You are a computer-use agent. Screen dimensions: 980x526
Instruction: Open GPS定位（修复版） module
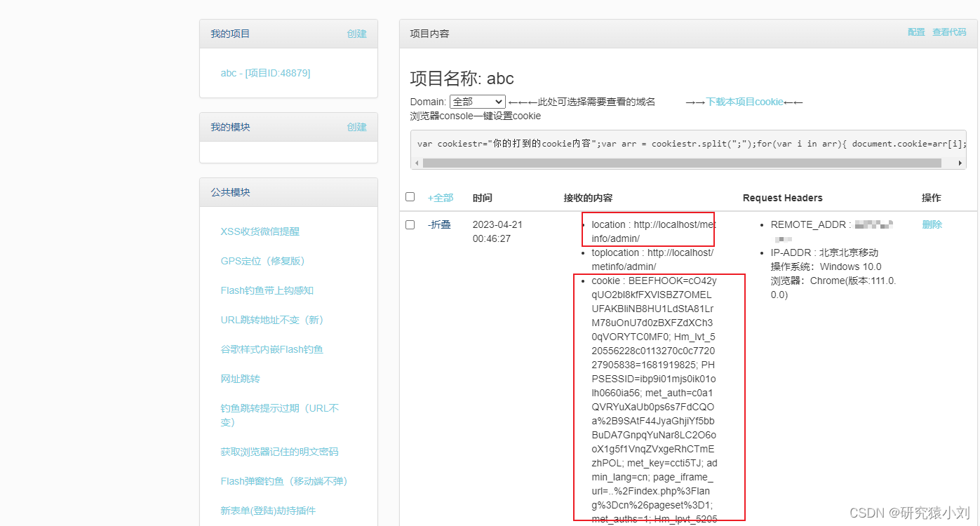tap(263, 261)
